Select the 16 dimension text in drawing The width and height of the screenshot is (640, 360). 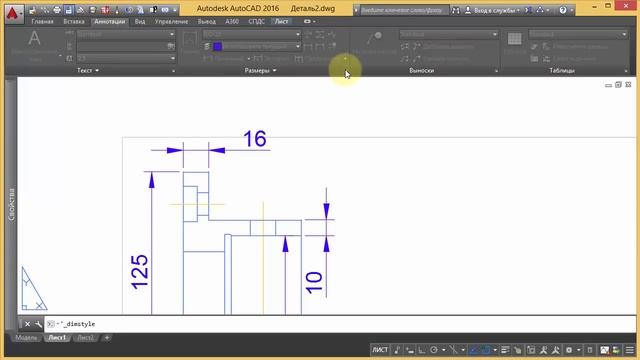tap(255, 139)
